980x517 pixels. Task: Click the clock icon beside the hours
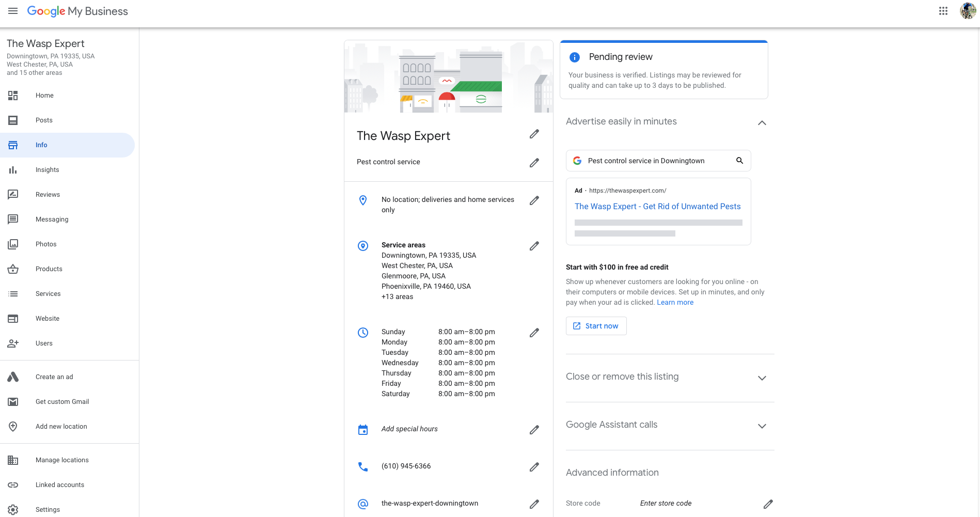point(363,333)
